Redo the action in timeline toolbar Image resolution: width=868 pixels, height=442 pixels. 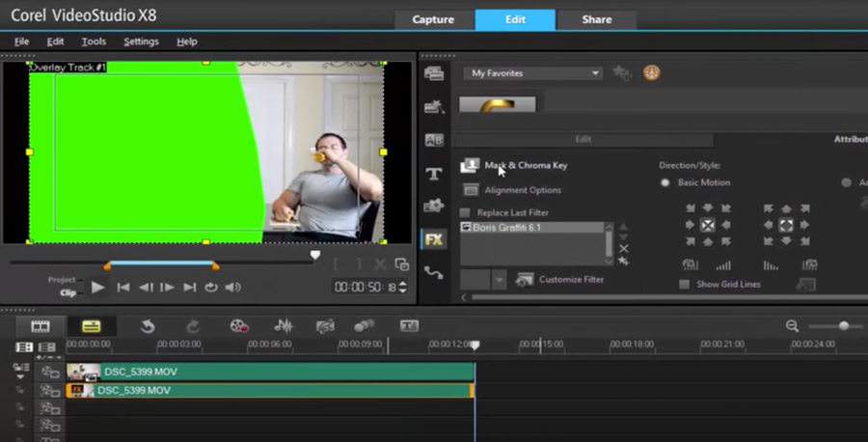[x=193, y=326]
